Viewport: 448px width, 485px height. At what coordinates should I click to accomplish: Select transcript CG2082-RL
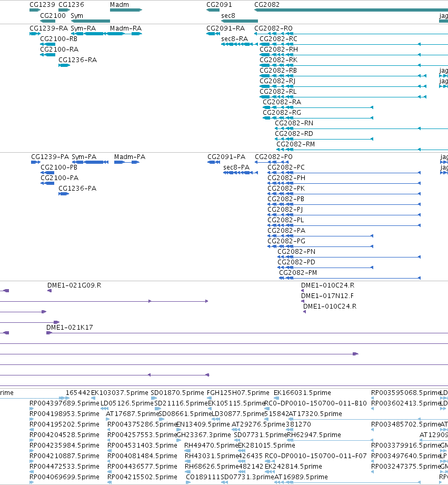point(278,91)
